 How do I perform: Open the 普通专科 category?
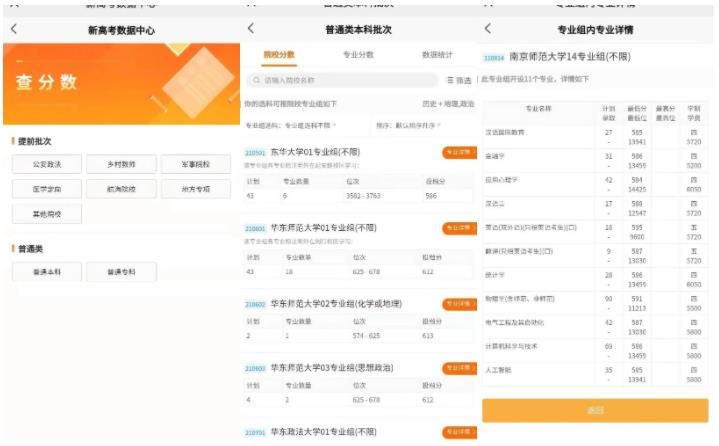click(121, 272)
